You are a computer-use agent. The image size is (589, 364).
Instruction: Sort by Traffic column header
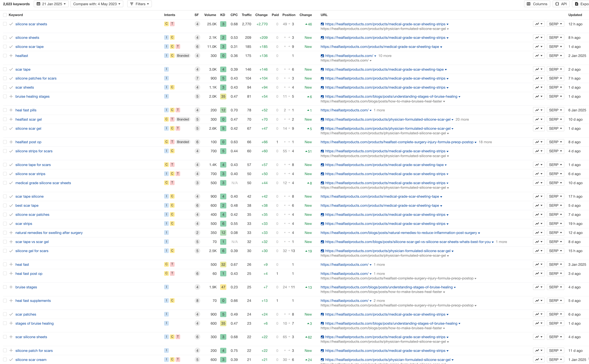[247, 15]
